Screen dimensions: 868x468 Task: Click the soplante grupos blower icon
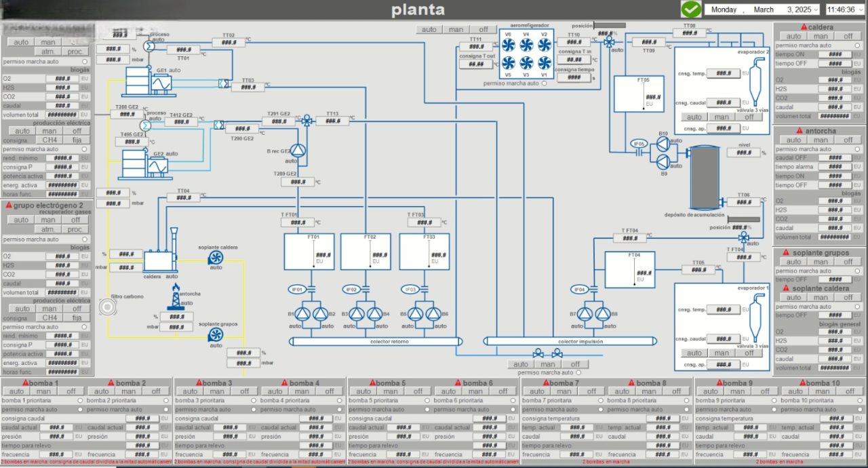[x=216, y=335]
